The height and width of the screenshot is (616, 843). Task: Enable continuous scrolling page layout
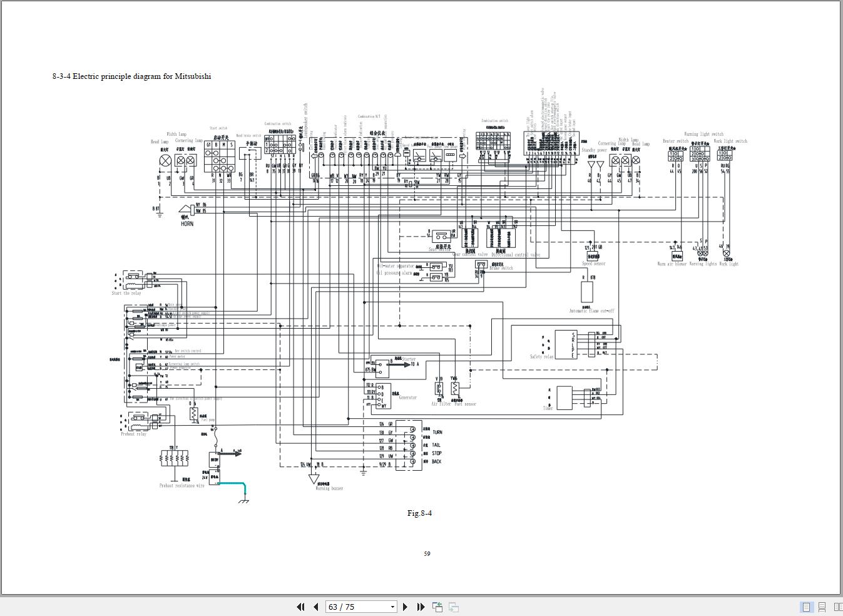822,607
